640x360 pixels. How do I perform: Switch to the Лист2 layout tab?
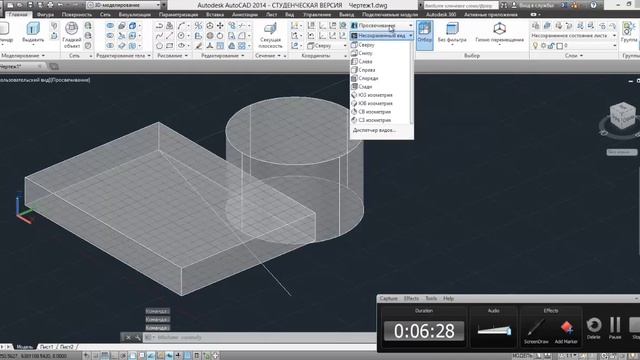[67, 347]
